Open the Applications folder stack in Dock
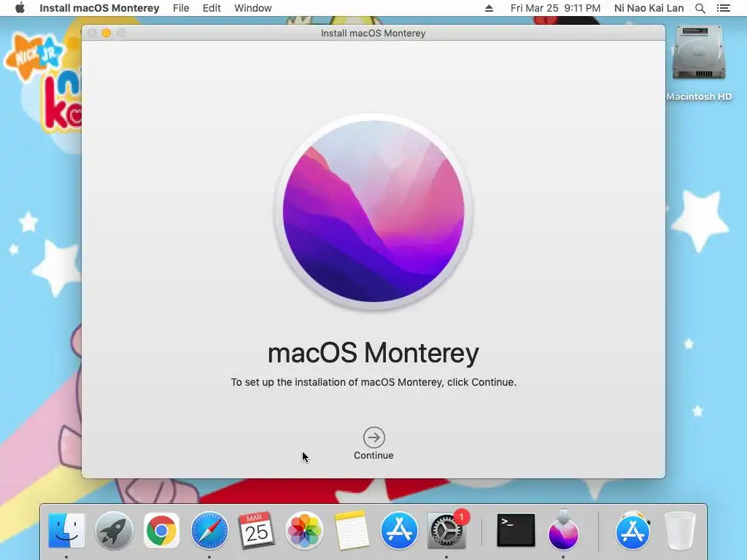The image size is (747, 560). (x=632, y=531)
